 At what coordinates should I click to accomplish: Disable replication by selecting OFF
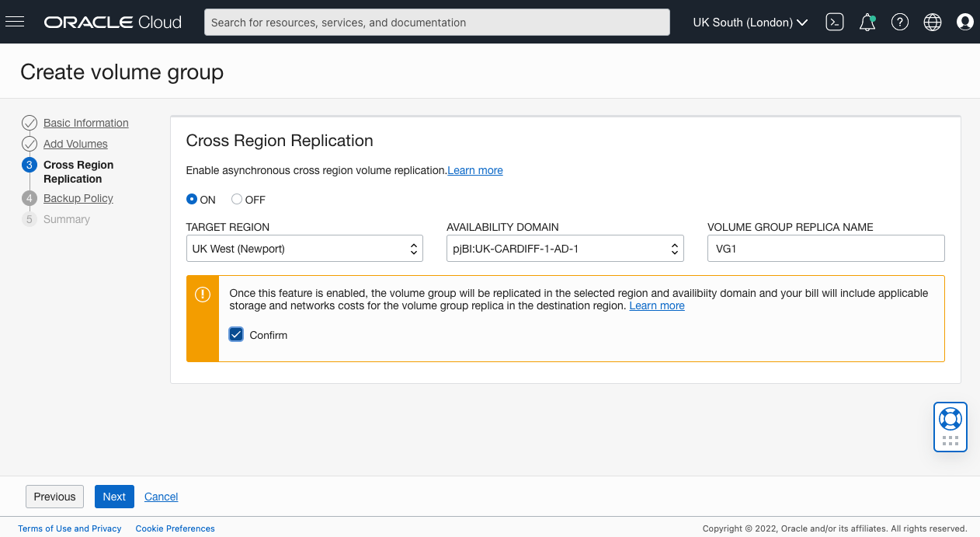236,199
